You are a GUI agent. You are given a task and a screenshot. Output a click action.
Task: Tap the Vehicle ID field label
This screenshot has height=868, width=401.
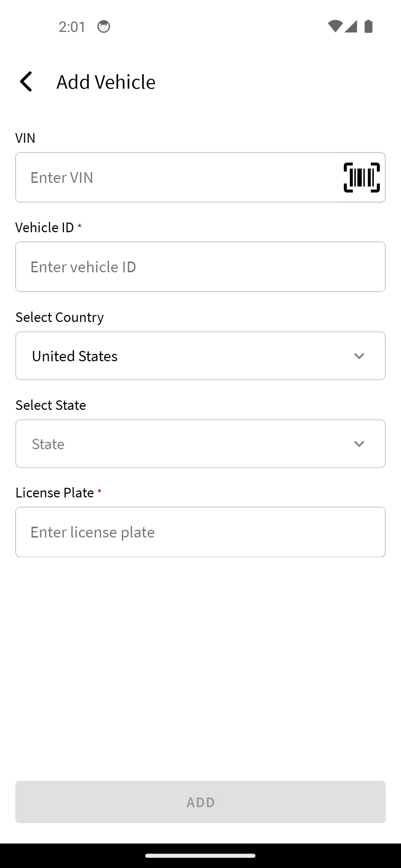tap(45, 227)
